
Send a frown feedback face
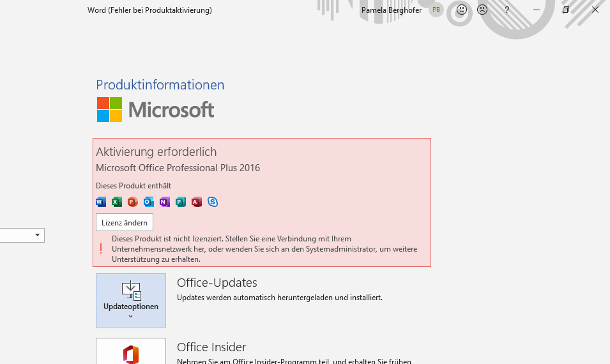click(482, 10)
